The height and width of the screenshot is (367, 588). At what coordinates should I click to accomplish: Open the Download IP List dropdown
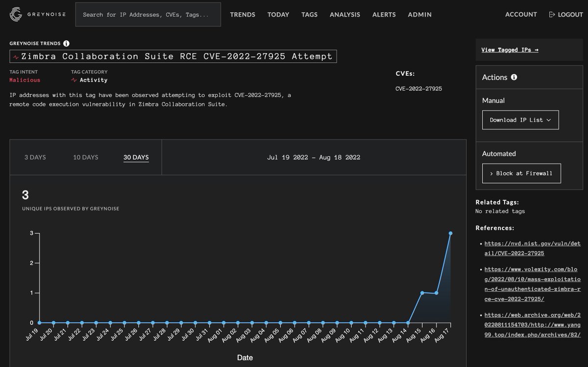pyautogui.click(x=520, y=120)
